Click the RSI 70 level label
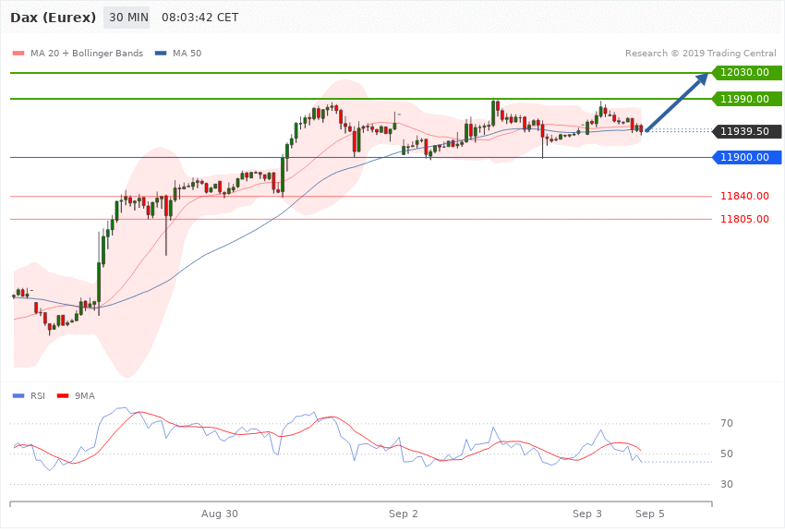This screenshot has height=532, width=785. pyautogui.click(x=727, y=423)
